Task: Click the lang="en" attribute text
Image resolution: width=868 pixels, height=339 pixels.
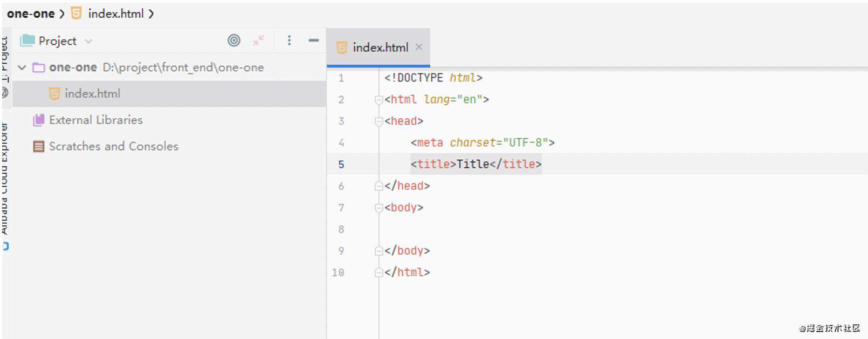Action: (x=453, y=99)
